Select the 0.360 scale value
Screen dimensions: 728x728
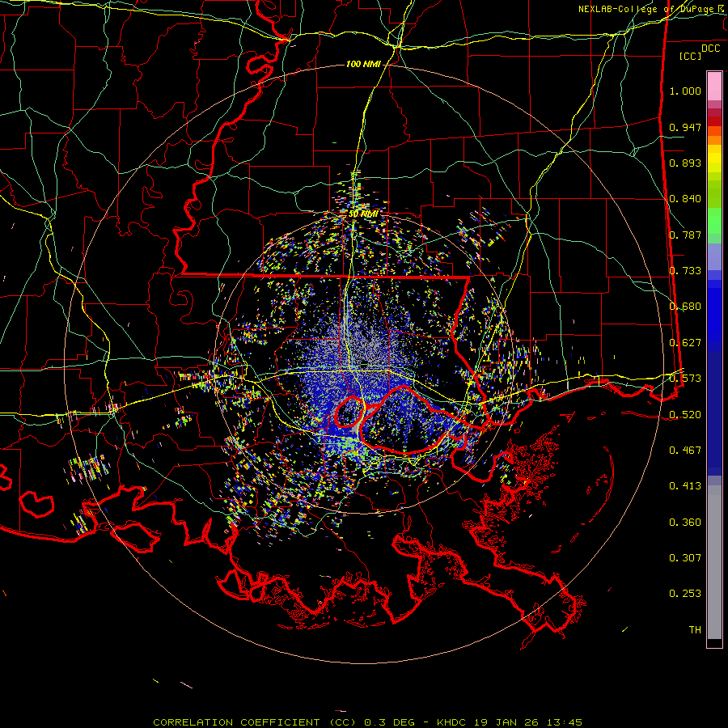pyautogui.click(x=685, y=523)
